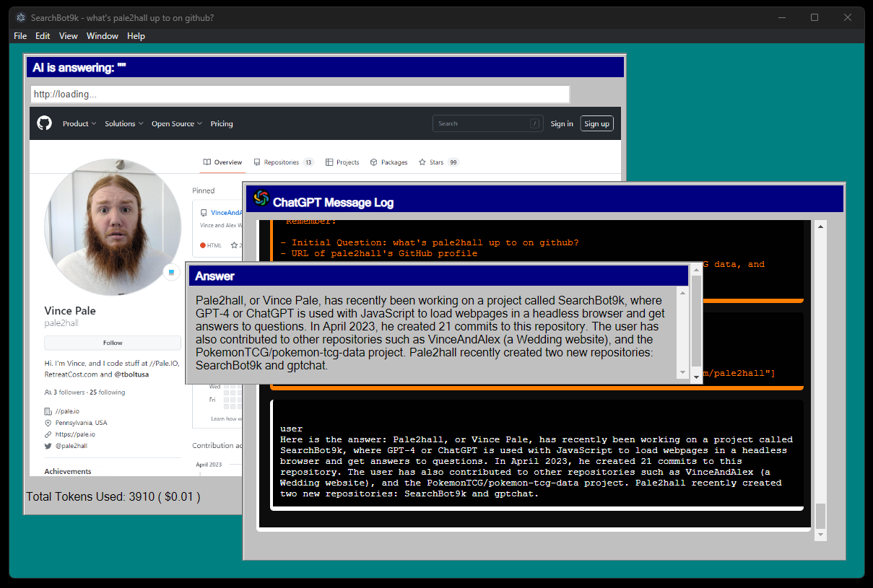Click the Message Log scroll up arrow
The image size is (873, 588).
820,227
